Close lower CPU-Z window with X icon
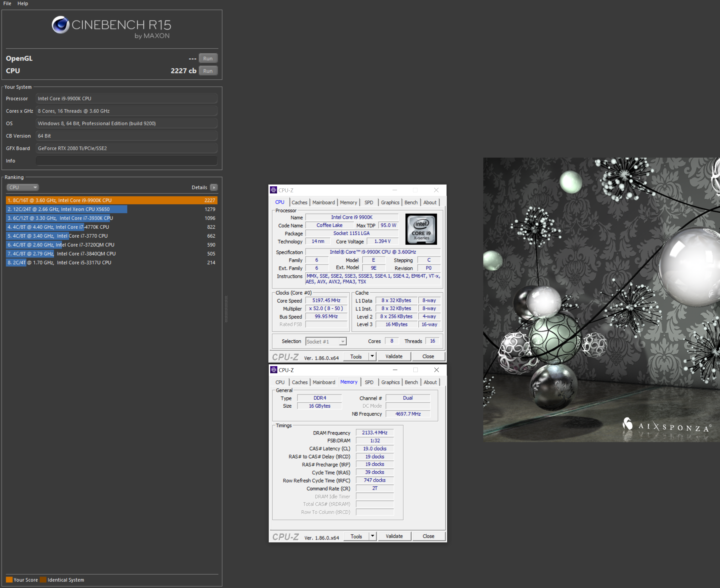Image resolution: width=720 pixels, height=588 pixels. [437, 370]
